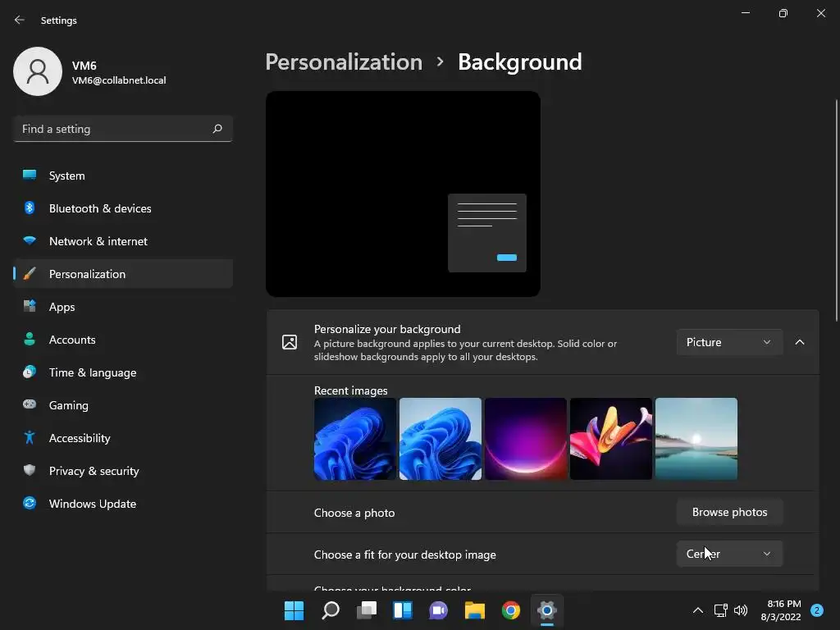This screenshot has height=630, width=840.
Task: Open Accessibility settings category
Action: click(x=123, y=438)
